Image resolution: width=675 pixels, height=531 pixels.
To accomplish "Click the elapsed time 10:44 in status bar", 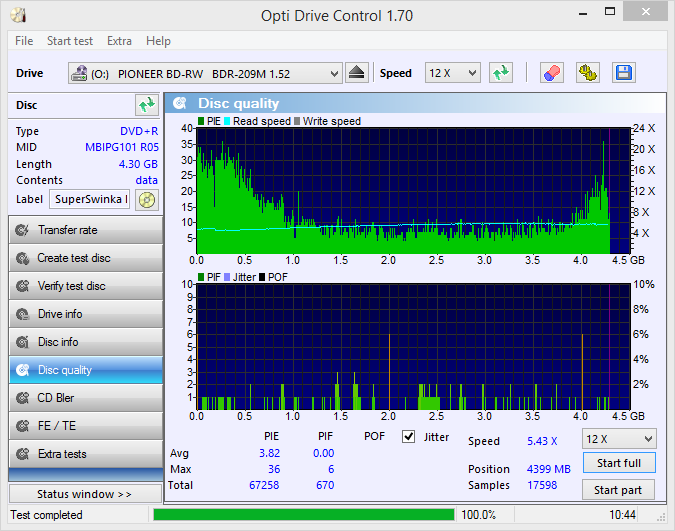I will pos(622,515).
